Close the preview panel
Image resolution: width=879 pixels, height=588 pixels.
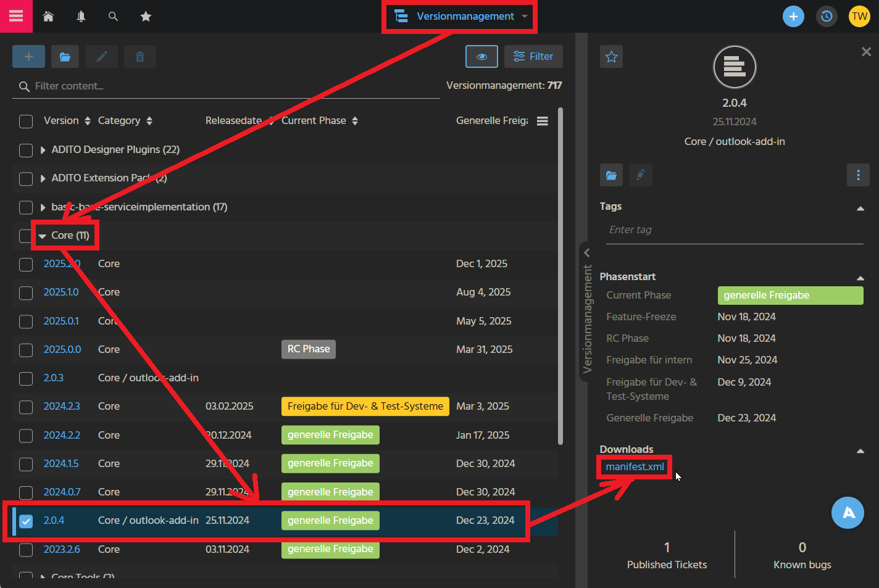click(866, 52)
